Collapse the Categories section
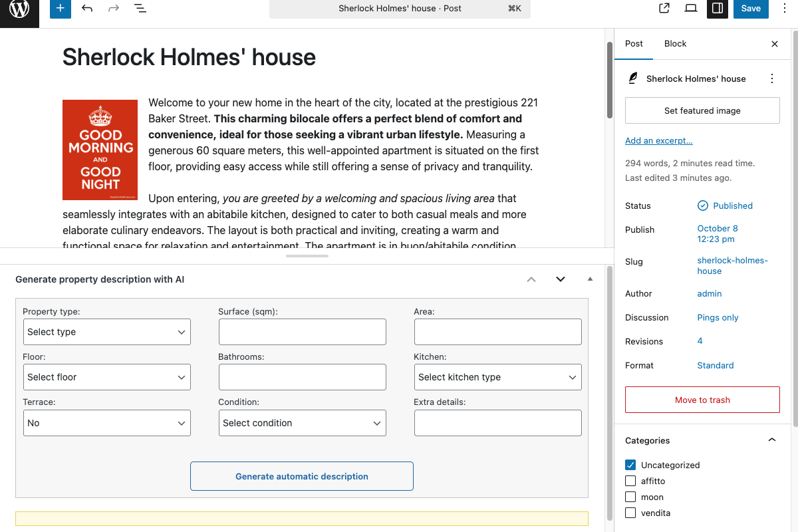 [x=771, y=440]
